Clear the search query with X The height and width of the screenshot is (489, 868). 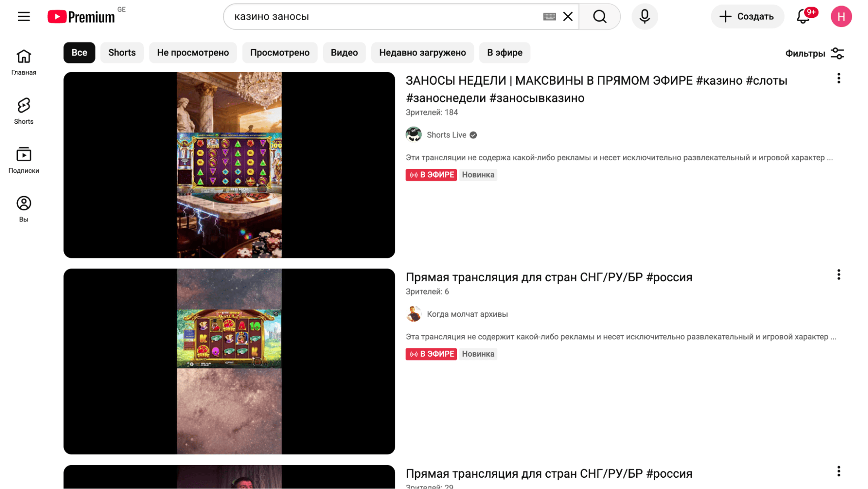point(568,16)
